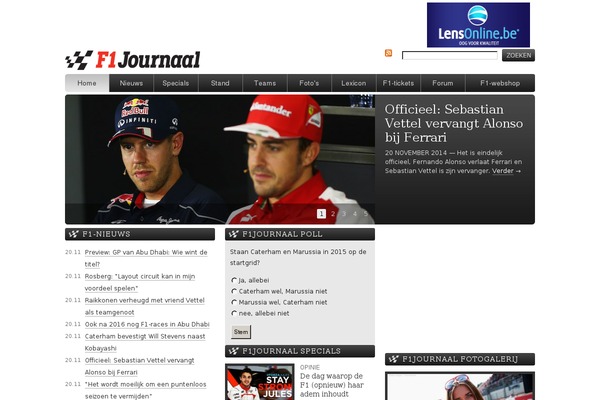Open 'Caterham bevestigt Will Stevens naast Kobayashi' link
The width and height of the screenshot is (600, 400).
pos(145,342)
